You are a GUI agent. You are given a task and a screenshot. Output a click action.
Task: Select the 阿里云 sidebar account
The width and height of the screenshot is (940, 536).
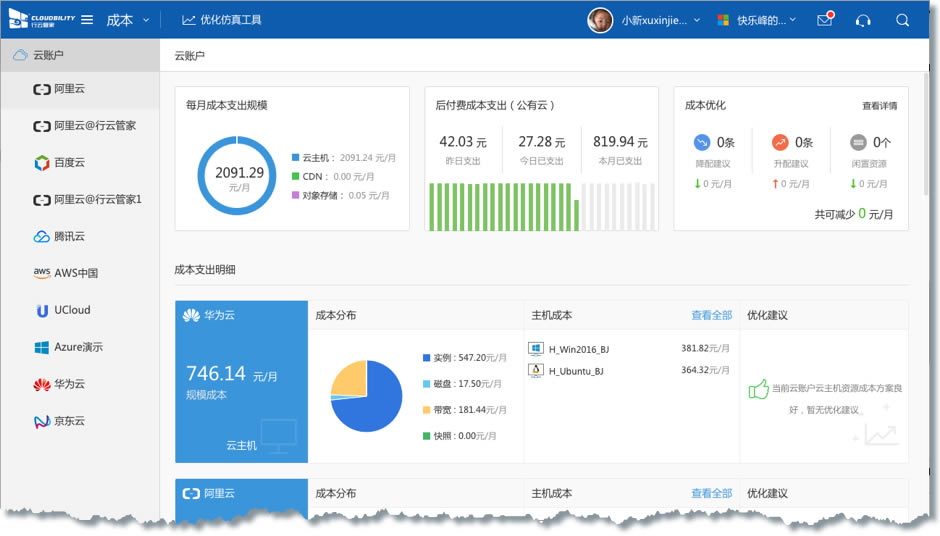tap(80, 89)
